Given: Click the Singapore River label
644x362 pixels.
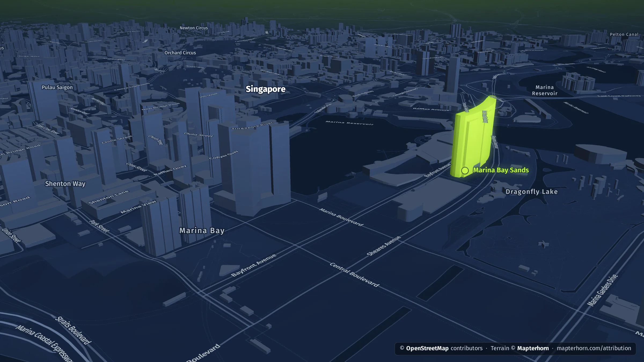Looking at the screenshot, I should point(252,126).
